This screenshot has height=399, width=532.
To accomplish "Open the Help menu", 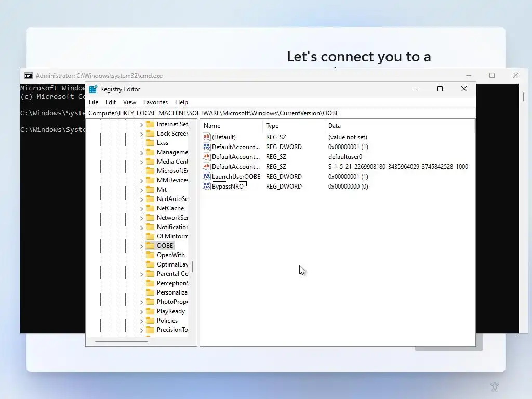I will coord(181,102).
